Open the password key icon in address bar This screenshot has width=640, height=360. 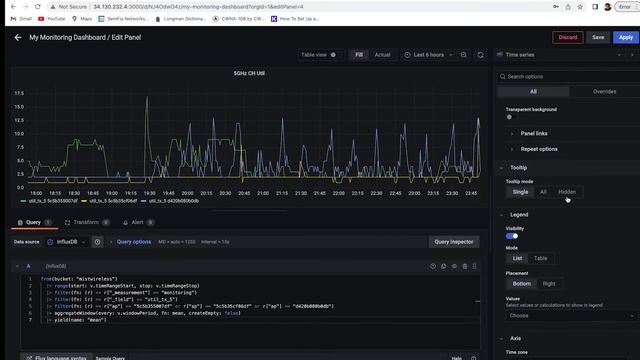point(556,7)
